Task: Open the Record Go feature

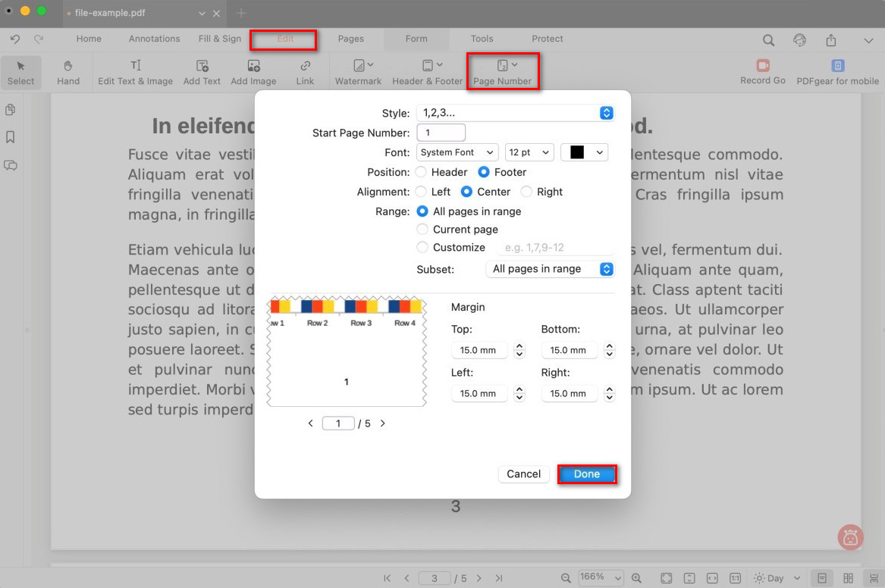Action: [762, 67]
